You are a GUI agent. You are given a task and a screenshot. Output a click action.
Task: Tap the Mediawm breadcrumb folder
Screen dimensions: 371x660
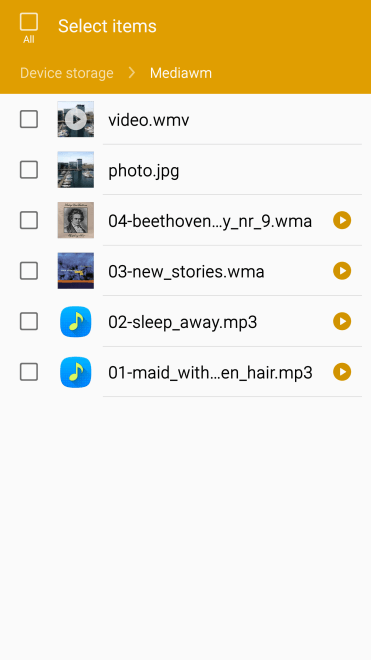[181, 73]
